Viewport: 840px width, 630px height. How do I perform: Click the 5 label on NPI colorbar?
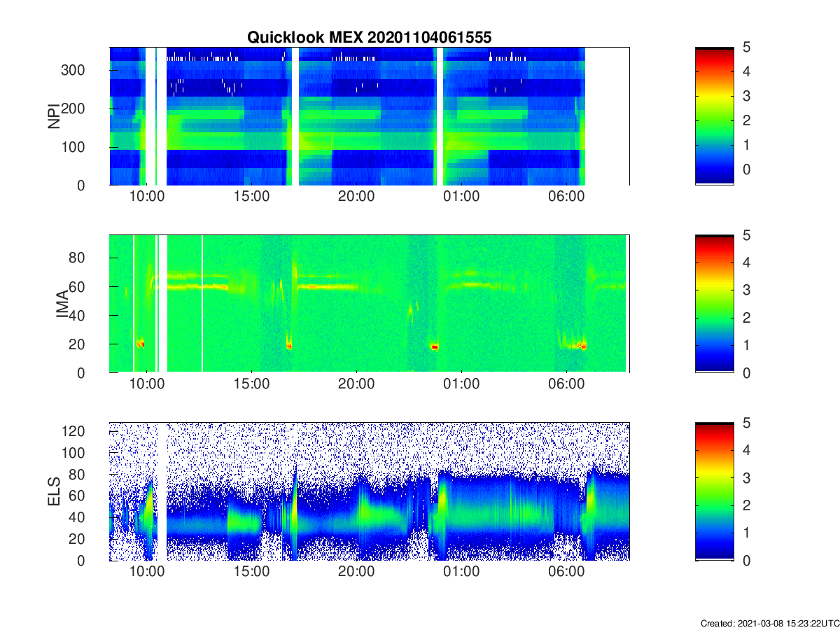(746, 48)
